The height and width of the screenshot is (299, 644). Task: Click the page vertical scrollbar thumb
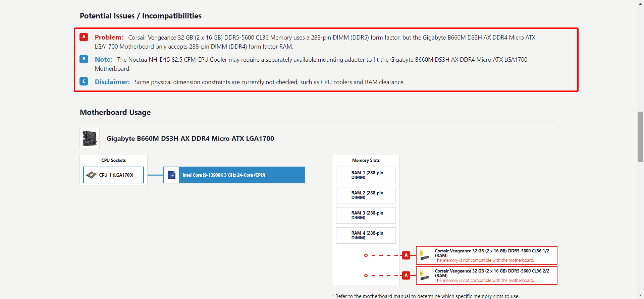pyautogui.click(x=641, y=137)
